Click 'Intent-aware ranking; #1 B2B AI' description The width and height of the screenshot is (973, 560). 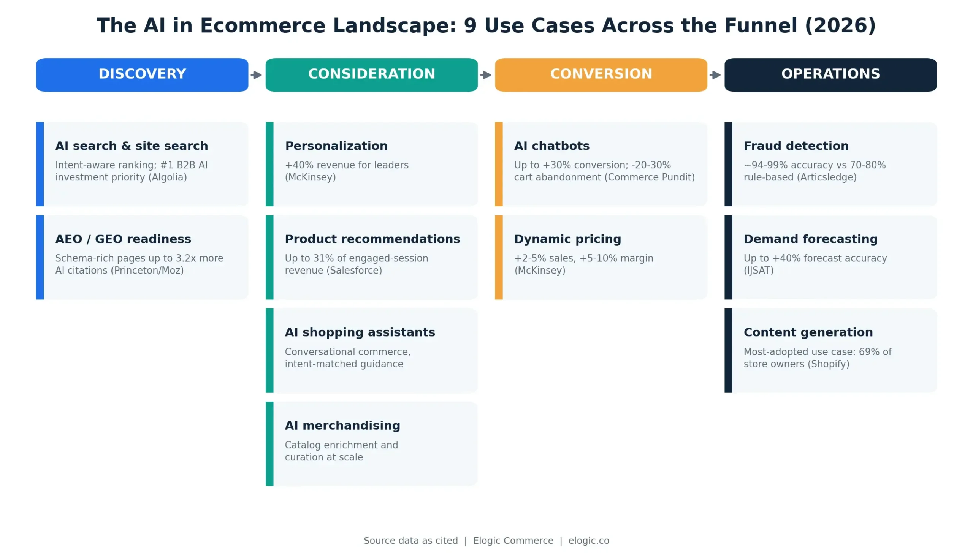tap(131, 171)
